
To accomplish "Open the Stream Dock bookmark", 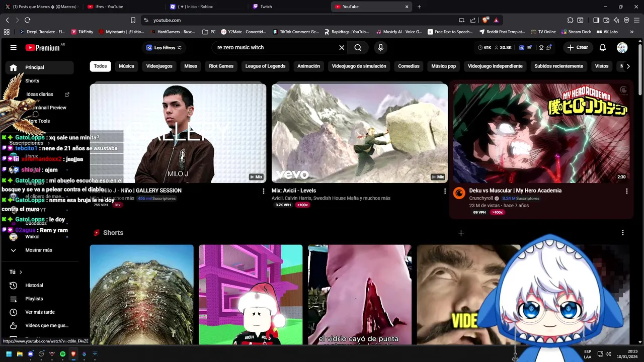I will [x=576, y=32].
